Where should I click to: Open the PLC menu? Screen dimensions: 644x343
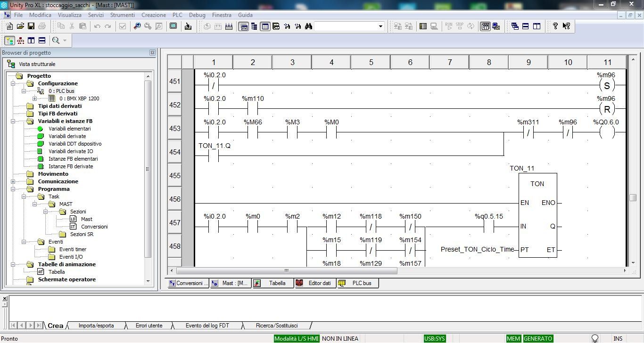(177, 15)
